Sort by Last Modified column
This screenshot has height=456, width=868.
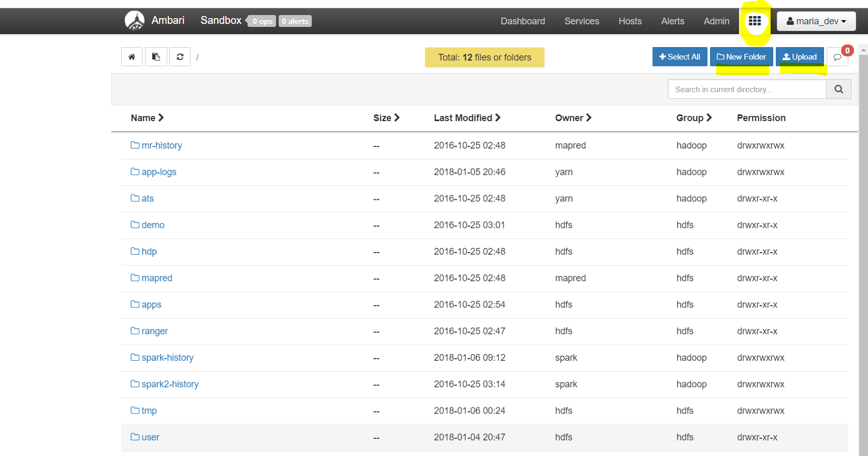click(x=467, y=118)
